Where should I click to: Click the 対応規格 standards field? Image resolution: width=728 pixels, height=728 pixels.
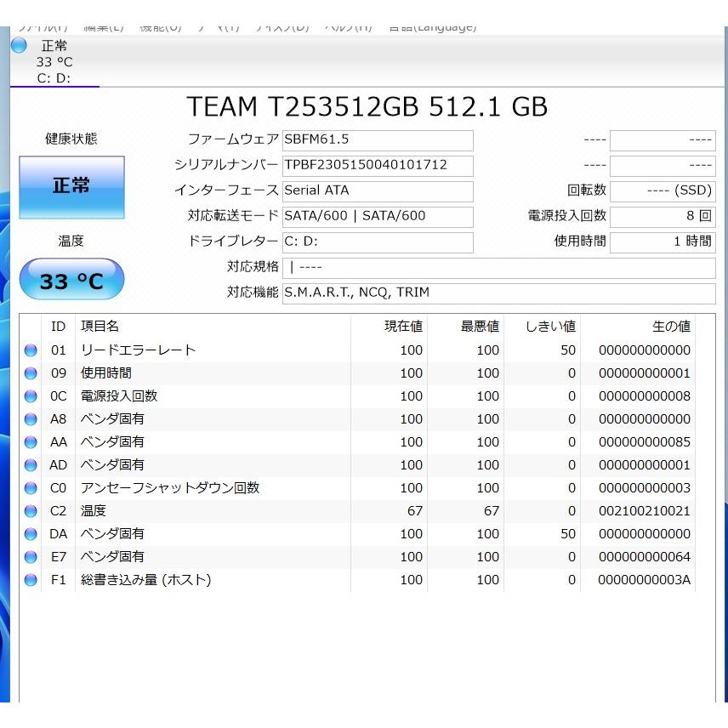[498, 268]
